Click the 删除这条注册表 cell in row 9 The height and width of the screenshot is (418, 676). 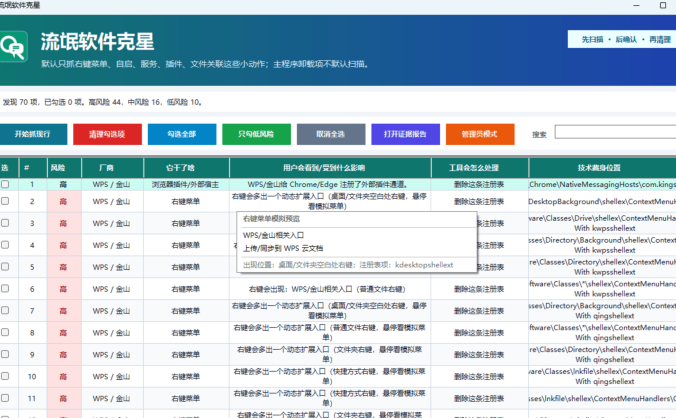479,355
